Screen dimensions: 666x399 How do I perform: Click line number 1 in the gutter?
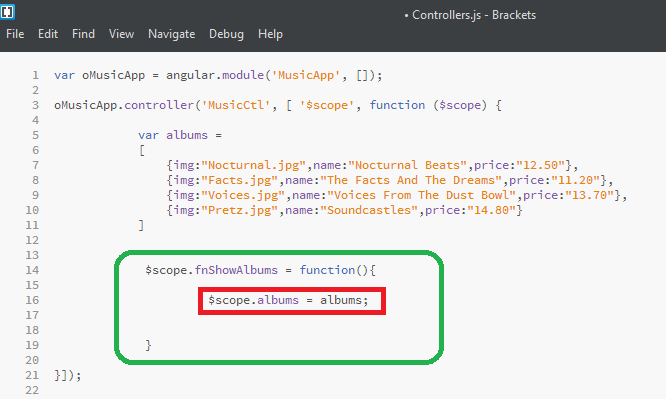pyautogui.click(x=35, y=75)
